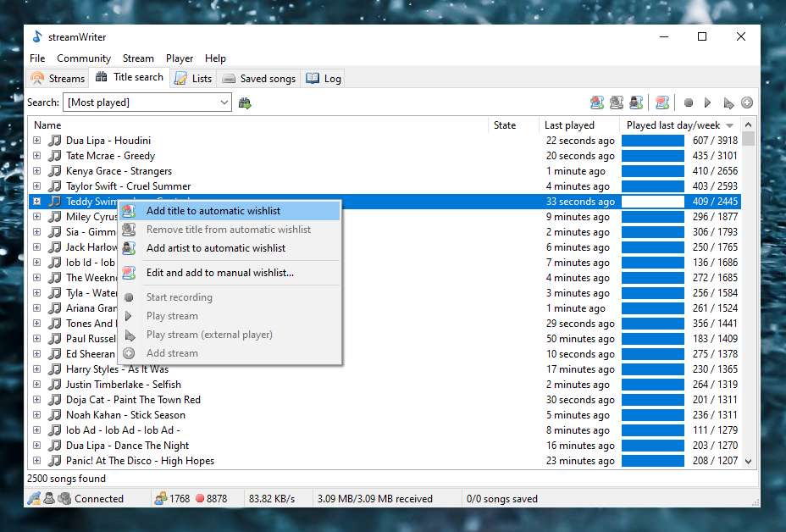Screen dimensions: 786x532
Task: Switch to the Saved songs tab
Action: [x=258, y=78]
